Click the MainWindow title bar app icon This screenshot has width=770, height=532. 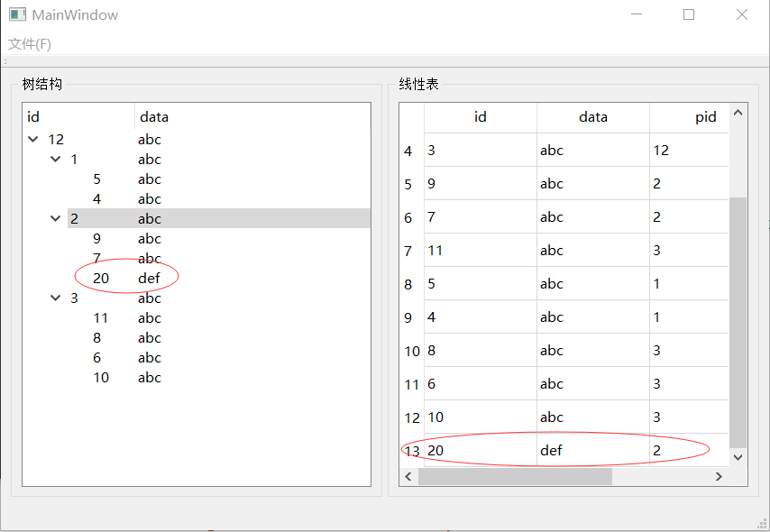(17, 14)
